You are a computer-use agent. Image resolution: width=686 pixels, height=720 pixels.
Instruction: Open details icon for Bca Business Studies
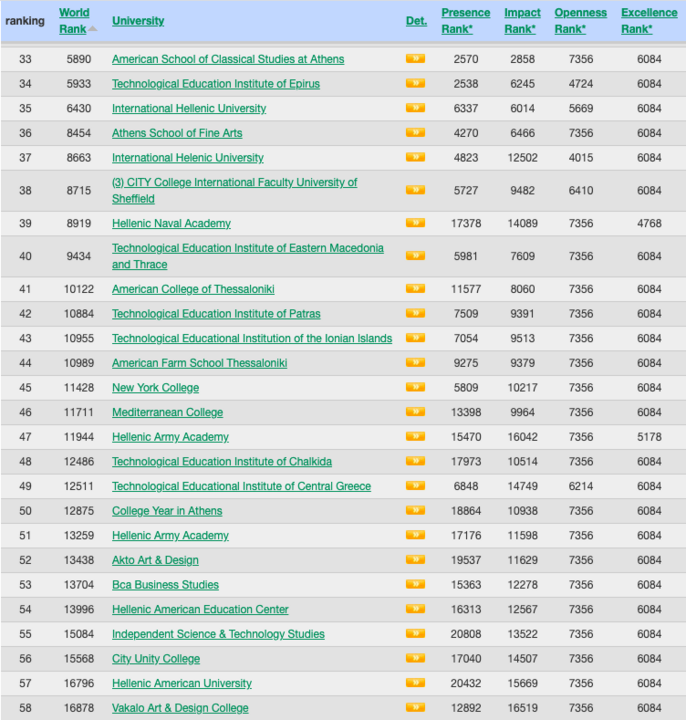415,585
